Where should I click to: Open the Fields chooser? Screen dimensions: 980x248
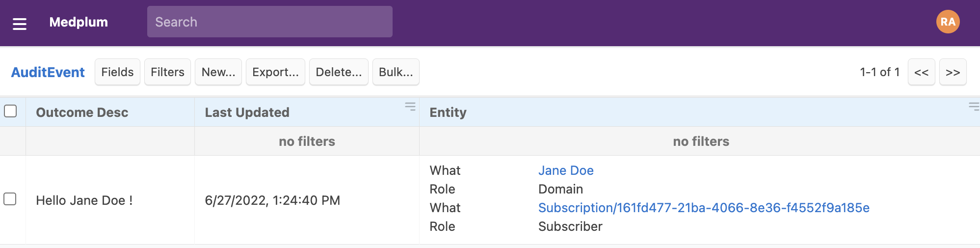click(x=117, y=72)
